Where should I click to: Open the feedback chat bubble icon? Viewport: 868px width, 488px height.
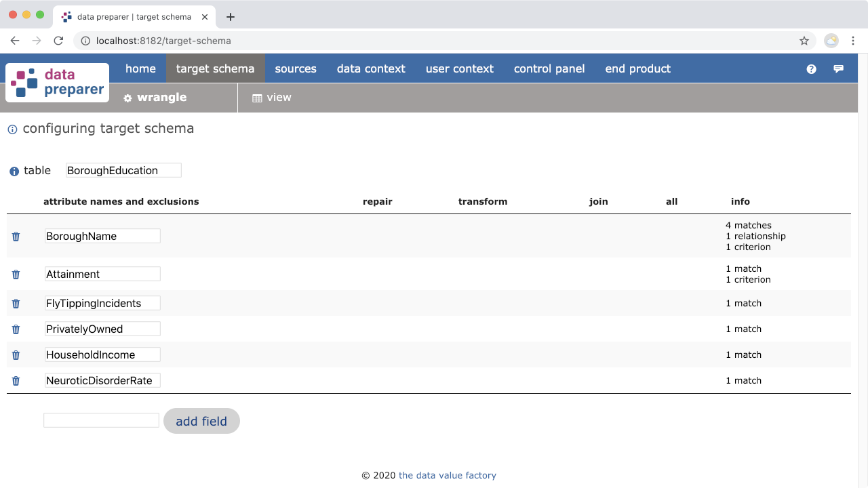point(839,69)
